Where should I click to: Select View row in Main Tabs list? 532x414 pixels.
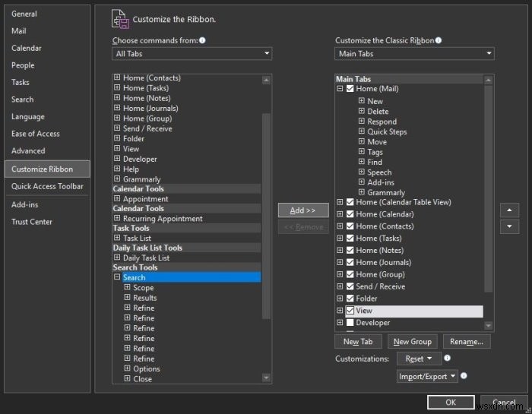[414, 311]
